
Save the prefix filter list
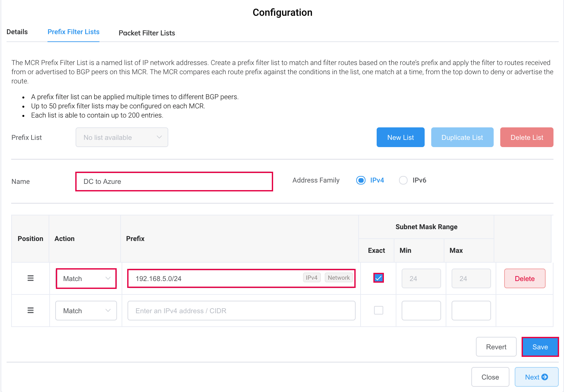coord(540,347)
